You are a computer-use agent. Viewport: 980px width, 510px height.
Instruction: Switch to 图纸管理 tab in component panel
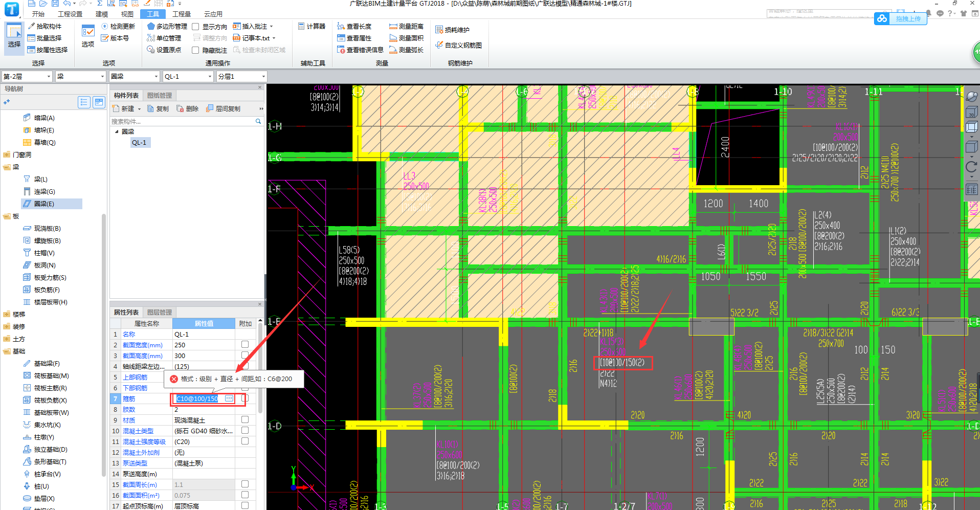click(x=160, y=95)
